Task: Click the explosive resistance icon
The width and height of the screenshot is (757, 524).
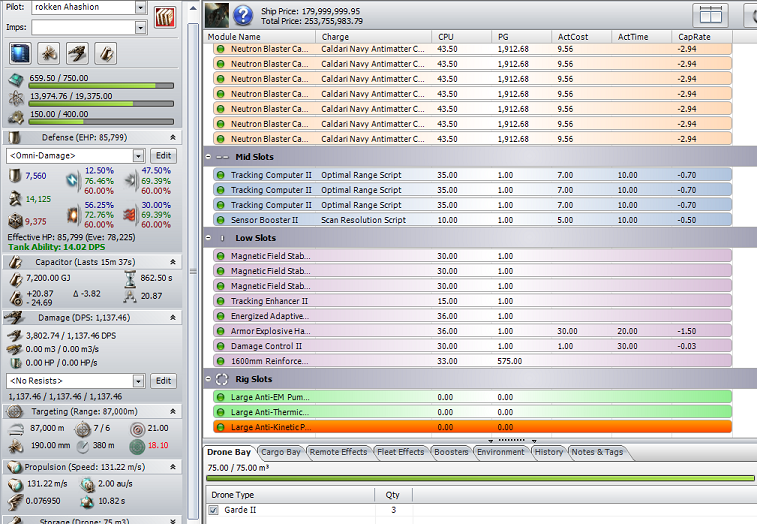Action: [73, 215]
